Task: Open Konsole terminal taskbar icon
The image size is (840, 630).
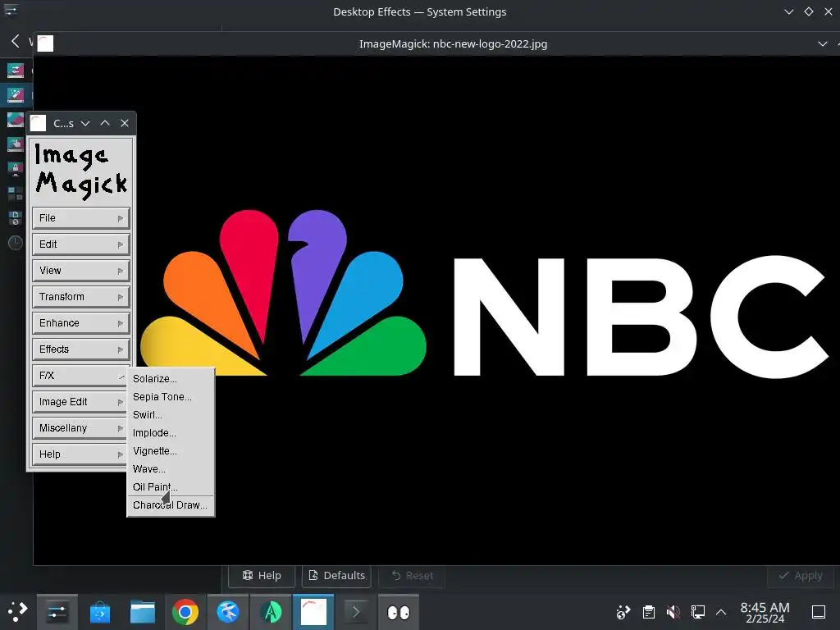Action: 356,612
